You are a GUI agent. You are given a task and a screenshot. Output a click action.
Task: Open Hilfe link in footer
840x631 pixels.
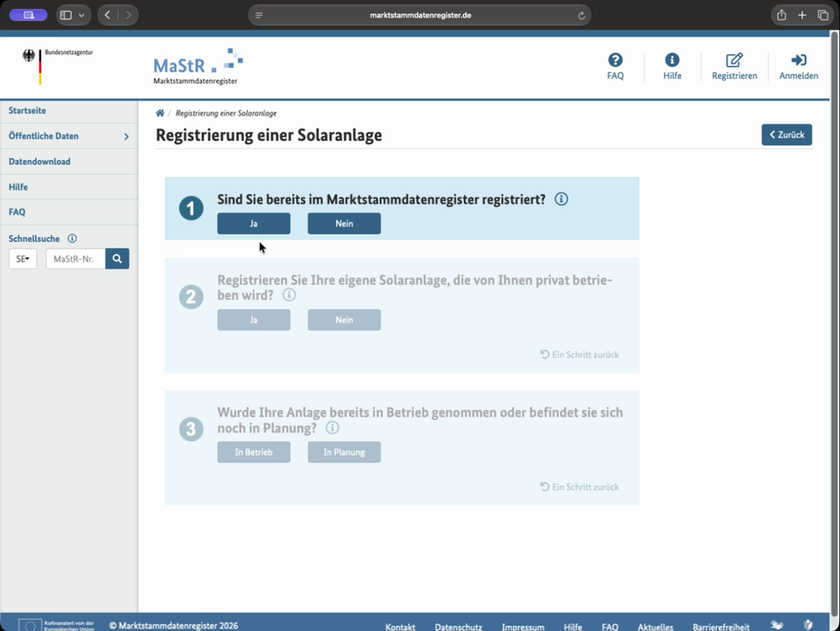pos(572,627)
